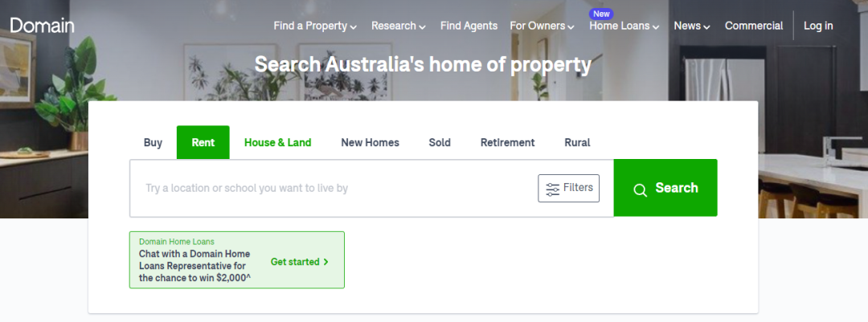Click the arrow beside Get started
Viewport: 868px width, 322px height.
point(326,263)
